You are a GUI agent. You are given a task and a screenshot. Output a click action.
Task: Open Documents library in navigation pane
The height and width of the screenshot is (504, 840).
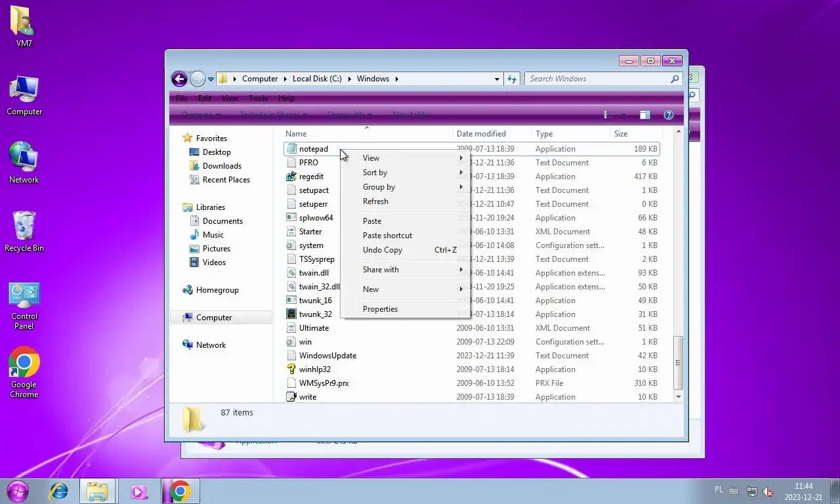click(x=216, y=221)
